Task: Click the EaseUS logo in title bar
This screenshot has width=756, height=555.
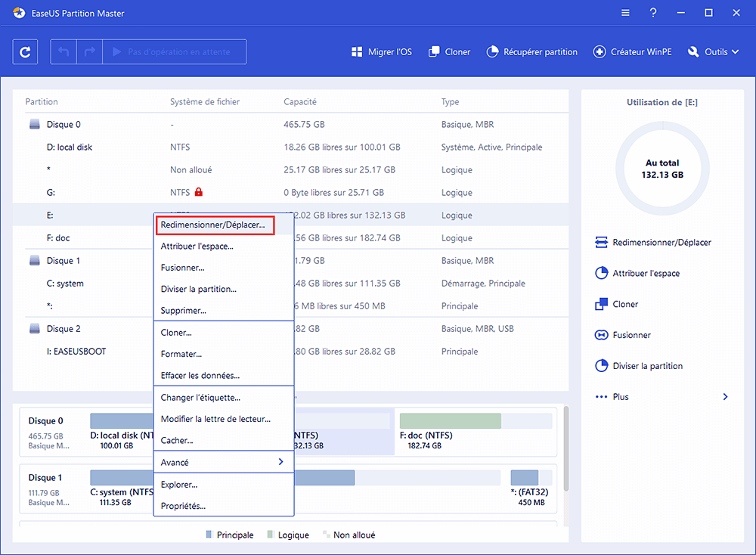Action: tap(19, 13)
